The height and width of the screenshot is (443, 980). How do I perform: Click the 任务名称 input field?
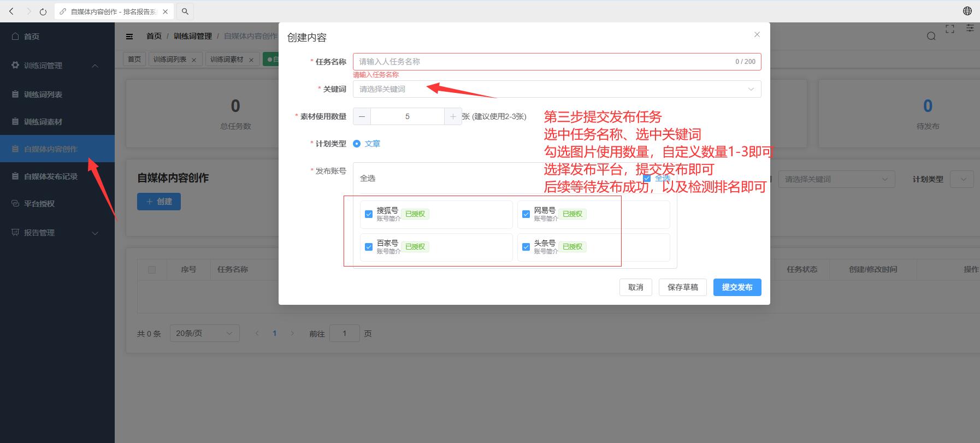click(x=541, y=62)
